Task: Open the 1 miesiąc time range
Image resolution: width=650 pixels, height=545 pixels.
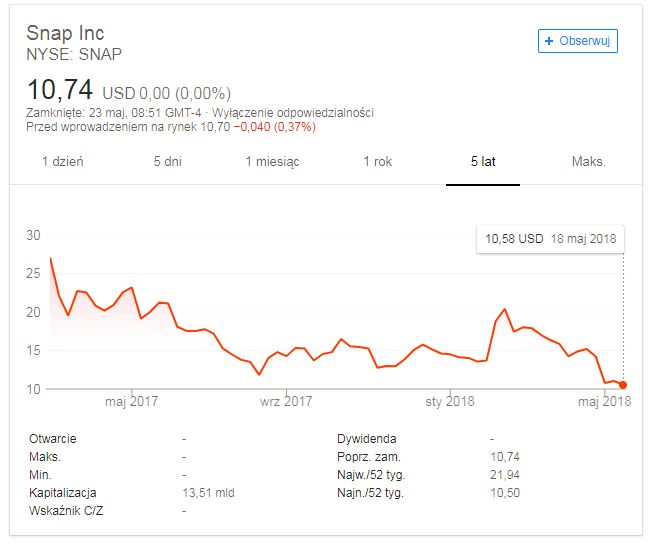Action: [272, 161]
